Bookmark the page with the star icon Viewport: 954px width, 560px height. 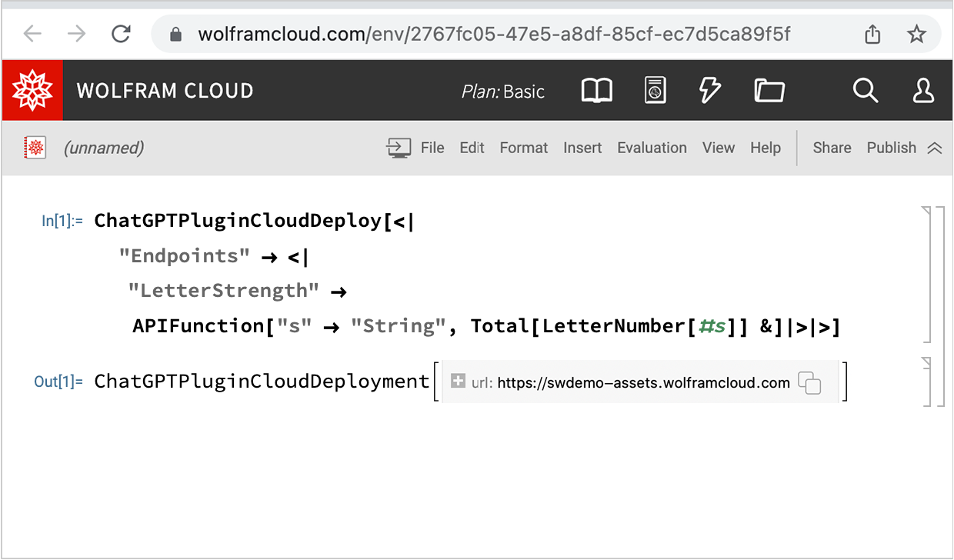click(916, 34)
